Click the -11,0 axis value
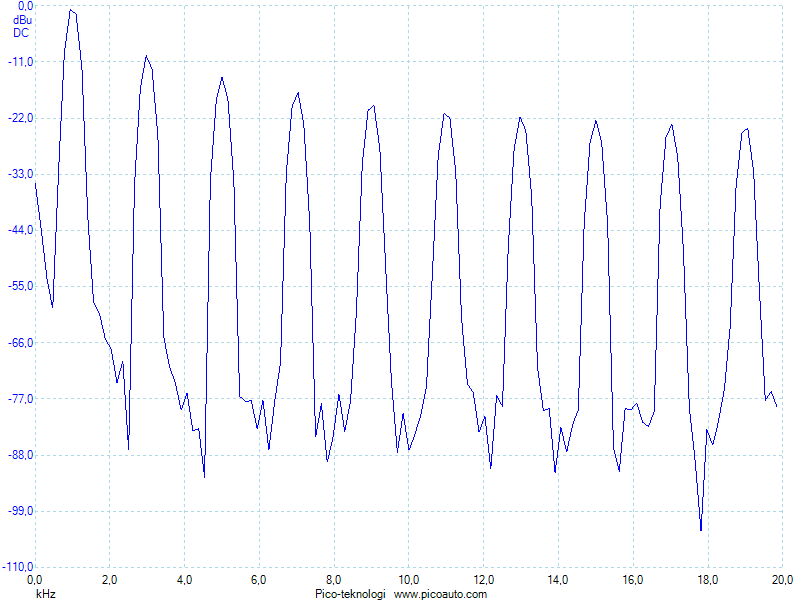This screenshot has width=800, height=600. [x=20, y=62]
